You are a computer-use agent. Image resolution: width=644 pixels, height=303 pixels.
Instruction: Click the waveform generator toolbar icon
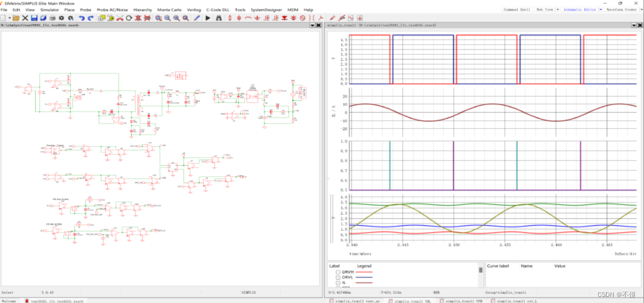coord(351,18)
